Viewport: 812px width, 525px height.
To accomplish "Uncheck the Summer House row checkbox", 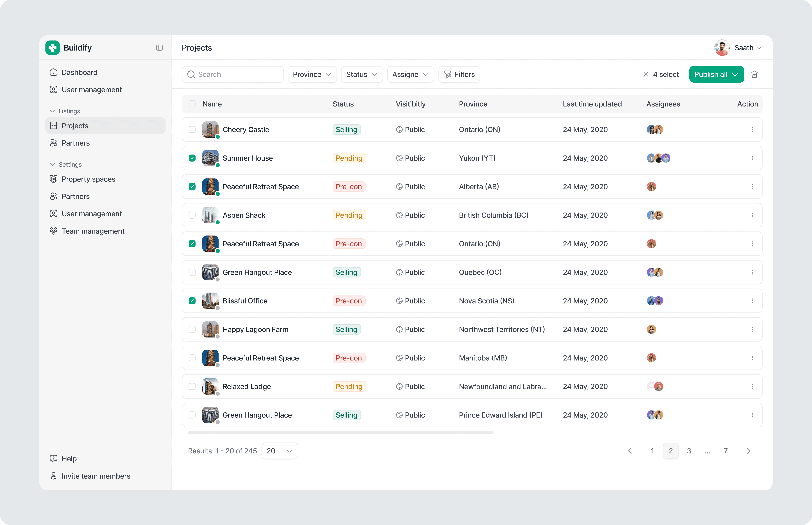I will (x=192, y=158).
